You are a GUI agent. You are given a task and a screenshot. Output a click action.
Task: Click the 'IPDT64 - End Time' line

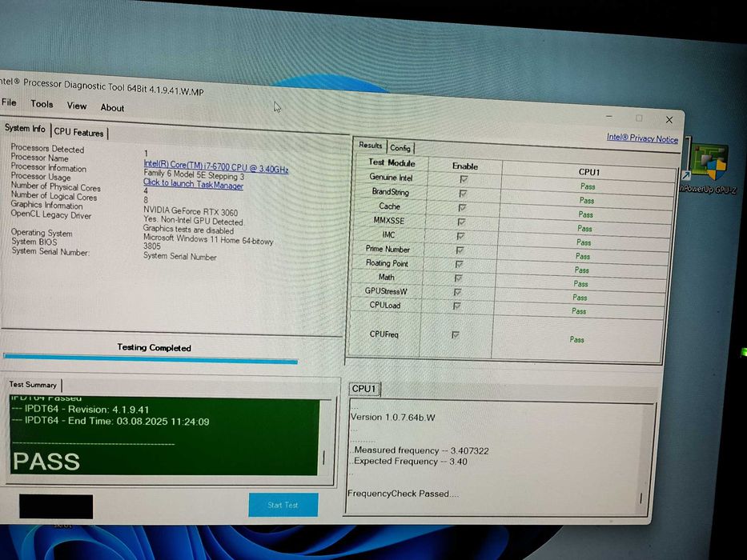coord(110,422)
